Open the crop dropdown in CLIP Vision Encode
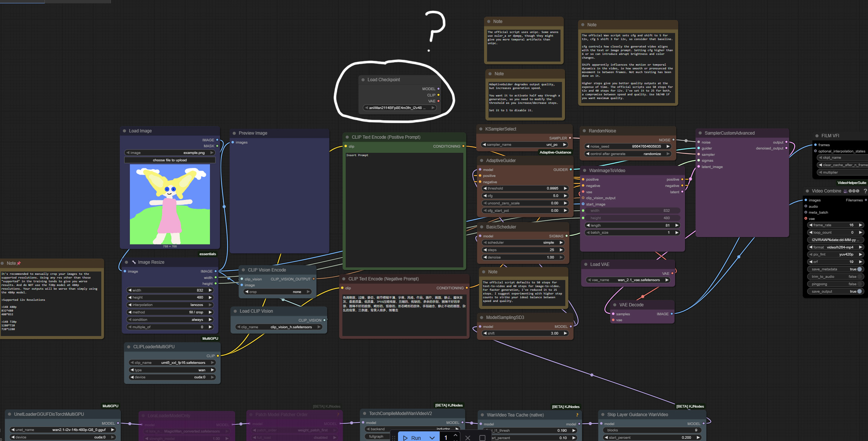Viewport: 868px width, 441px height. point(277,292)
